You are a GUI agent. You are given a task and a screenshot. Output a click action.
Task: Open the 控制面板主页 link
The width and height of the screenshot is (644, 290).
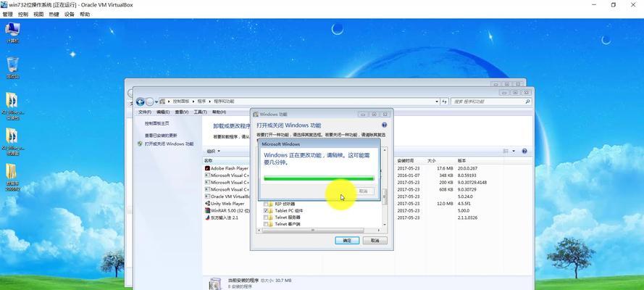[x=156, y=123]
